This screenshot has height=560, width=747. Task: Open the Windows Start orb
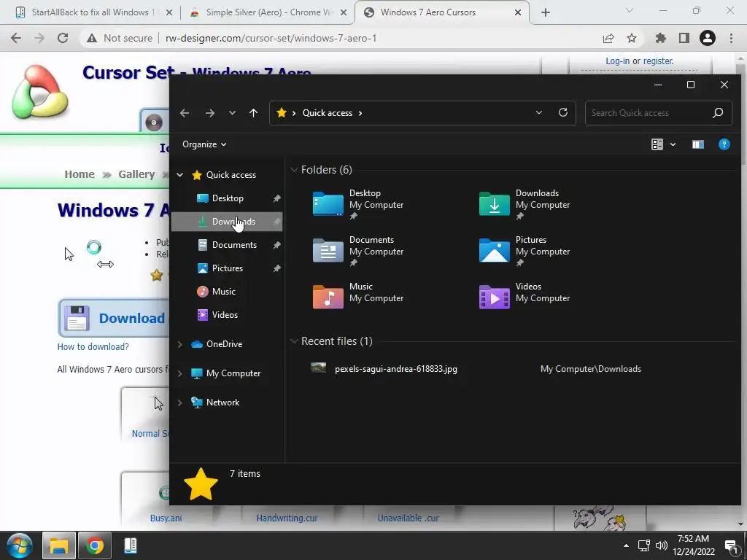pos(20,545)
